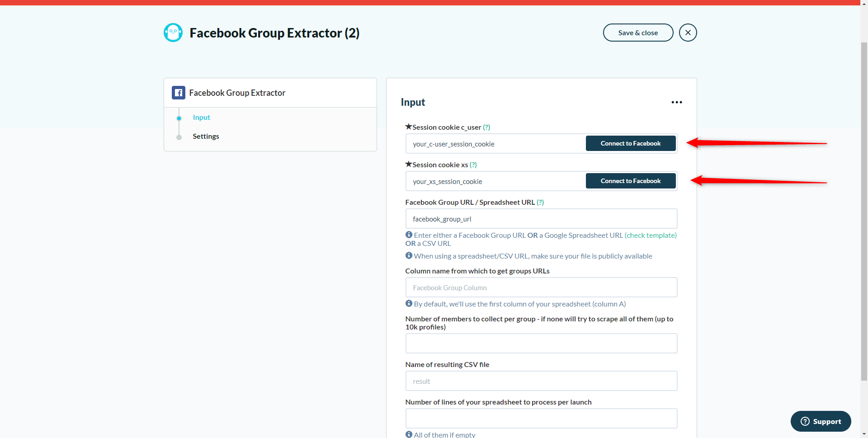Open the help (?) link for Session cookie xs
868x438 pixels.
pos(473,165)
